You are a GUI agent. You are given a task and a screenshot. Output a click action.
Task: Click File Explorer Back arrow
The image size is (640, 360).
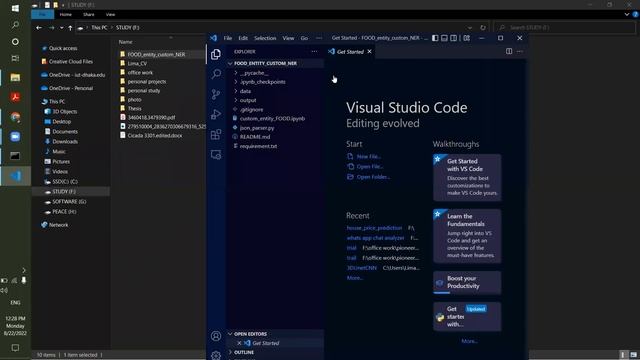(x=39, y=28)
